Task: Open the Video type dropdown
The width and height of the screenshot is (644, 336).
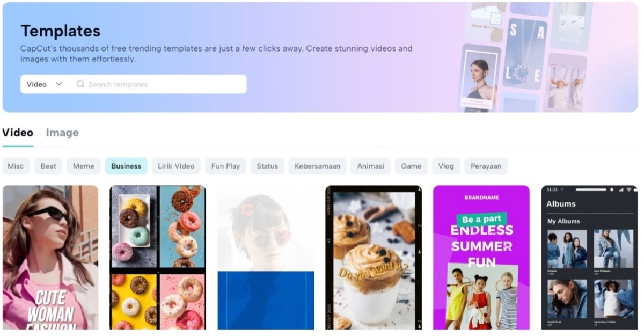Action: tap(45, 84)
